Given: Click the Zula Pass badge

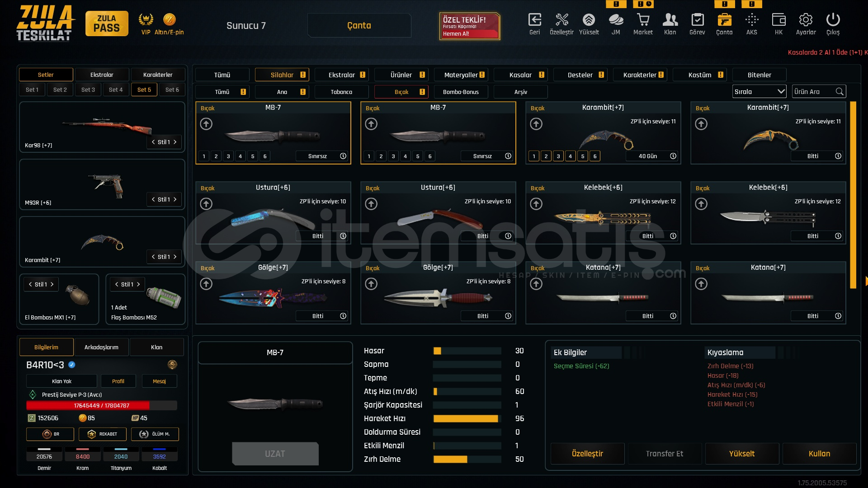Looking at the screenshot, I should pos(107,23).
